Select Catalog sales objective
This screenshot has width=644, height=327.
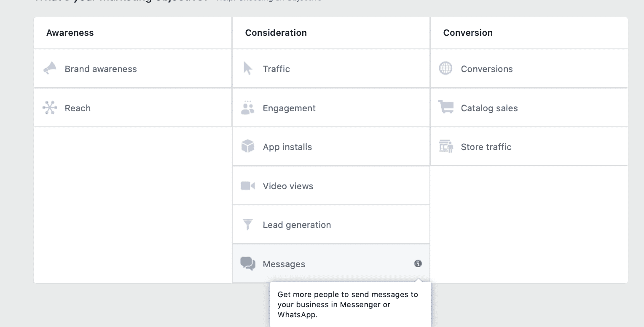(x=529, y=108)
